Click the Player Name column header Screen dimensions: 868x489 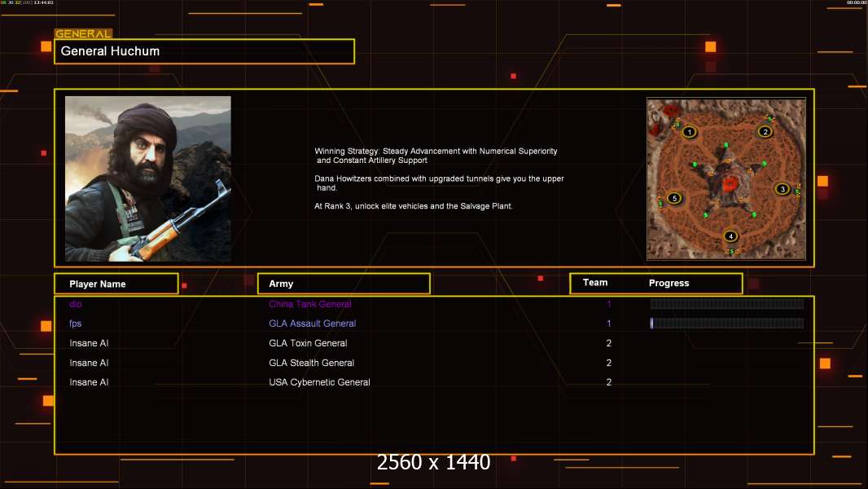pos(116,284)
